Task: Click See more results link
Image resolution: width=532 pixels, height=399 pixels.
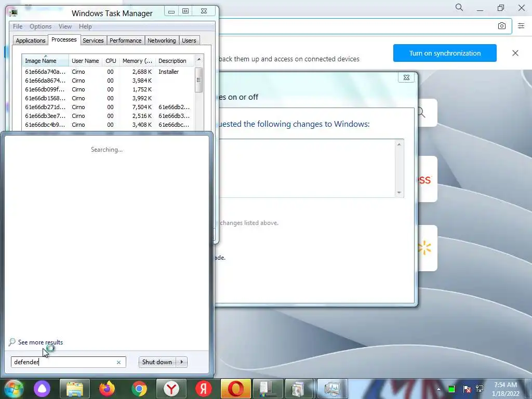Action: point(41,342)
